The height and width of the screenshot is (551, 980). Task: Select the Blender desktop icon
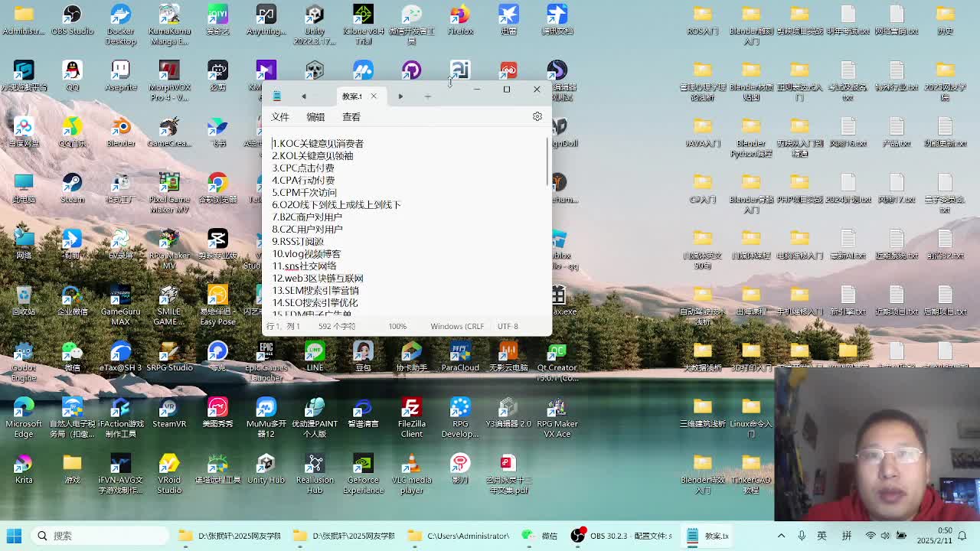[120, 132]
